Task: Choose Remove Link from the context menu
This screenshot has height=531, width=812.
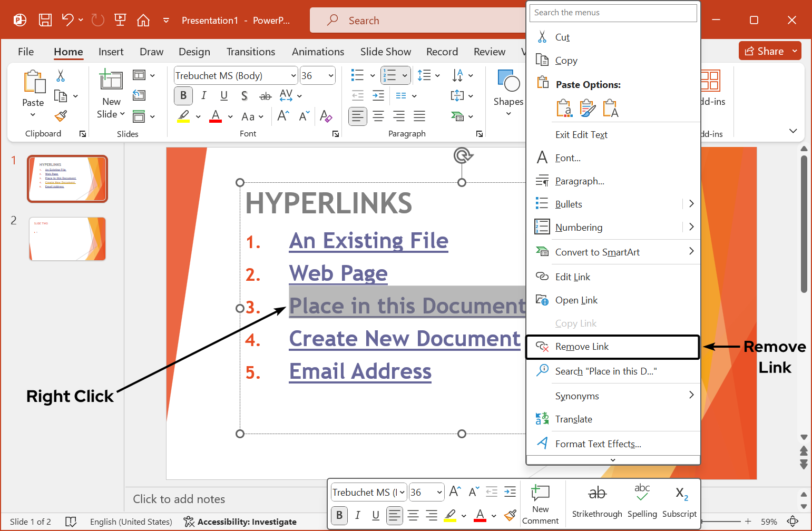Action: 582,347
